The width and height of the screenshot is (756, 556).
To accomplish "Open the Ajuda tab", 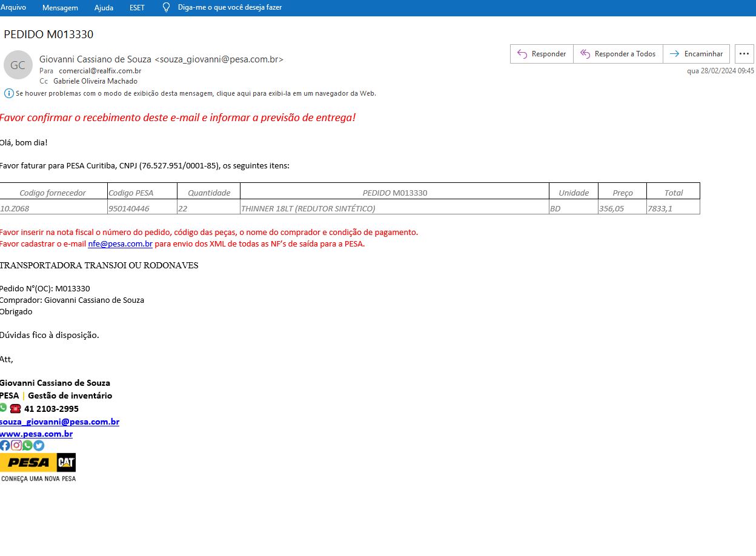I will 104,7.
